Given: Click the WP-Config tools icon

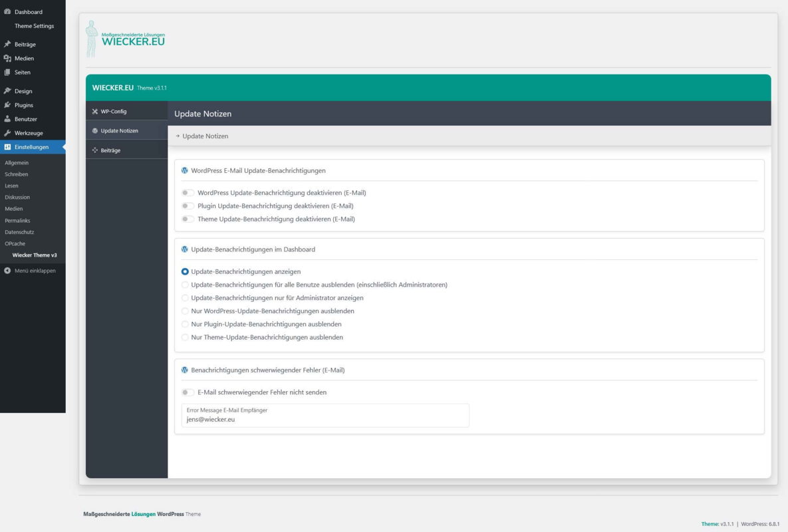Looking at the screenshot, I should 95,112.
